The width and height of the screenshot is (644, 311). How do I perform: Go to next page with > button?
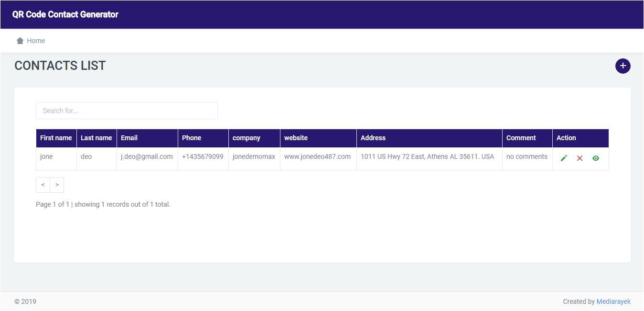click(57, 185)
